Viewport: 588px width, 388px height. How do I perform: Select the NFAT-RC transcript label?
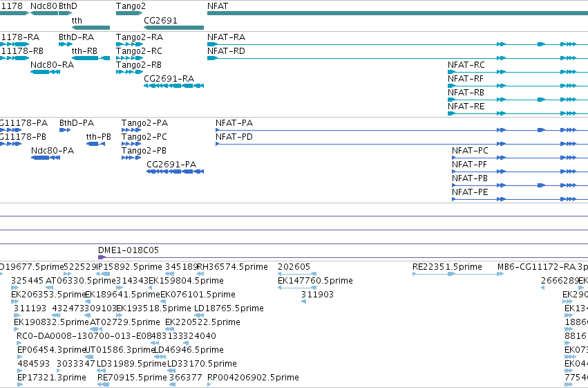click(x=466, y=65)
